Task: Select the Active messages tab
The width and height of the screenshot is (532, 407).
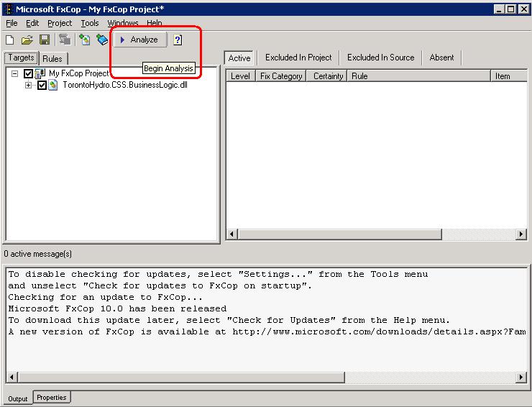Action: point(239,58)
